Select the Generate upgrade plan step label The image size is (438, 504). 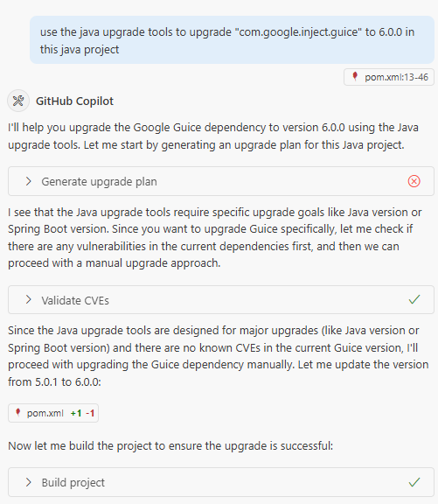(99, 182)
